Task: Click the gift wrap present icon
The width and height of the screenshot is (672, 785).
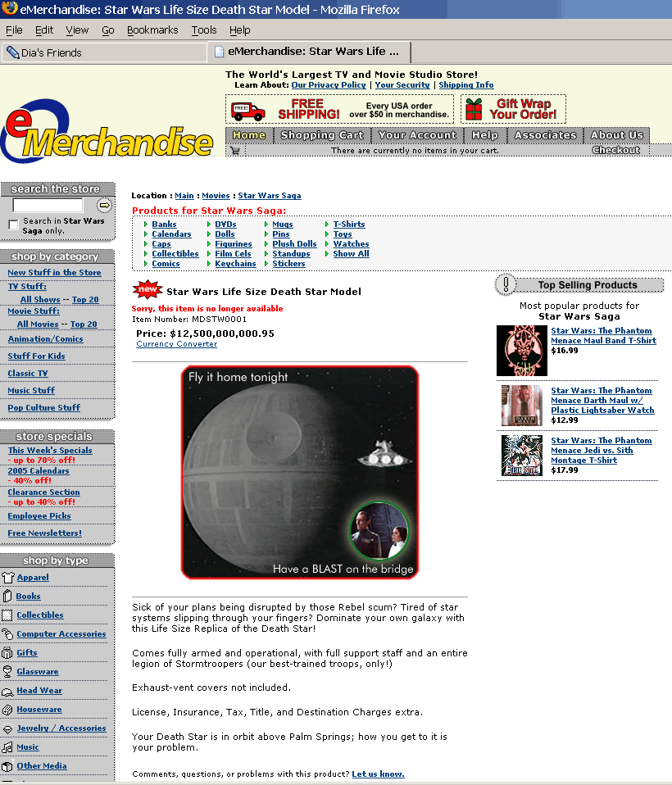Action: click(x=474, y=110)
